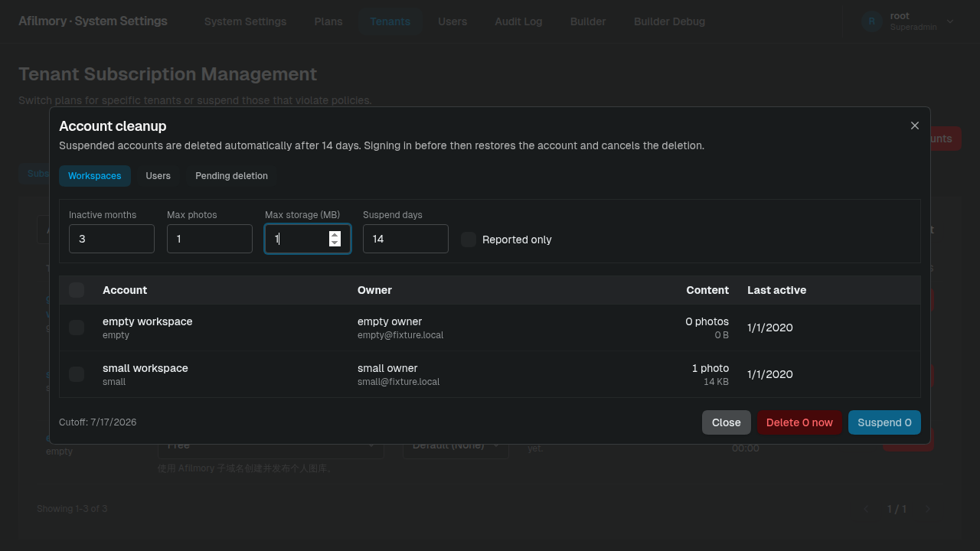Click the Suspend 0 button
980x551 pixels.
pyautogui.click(x=884, y=422)
